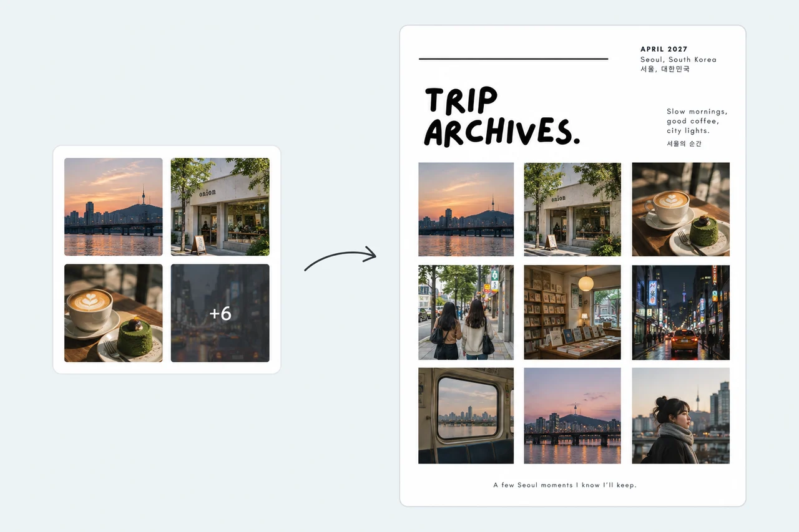
Task: Click the sunset river photo on the poster
Action: click(466, 210)
